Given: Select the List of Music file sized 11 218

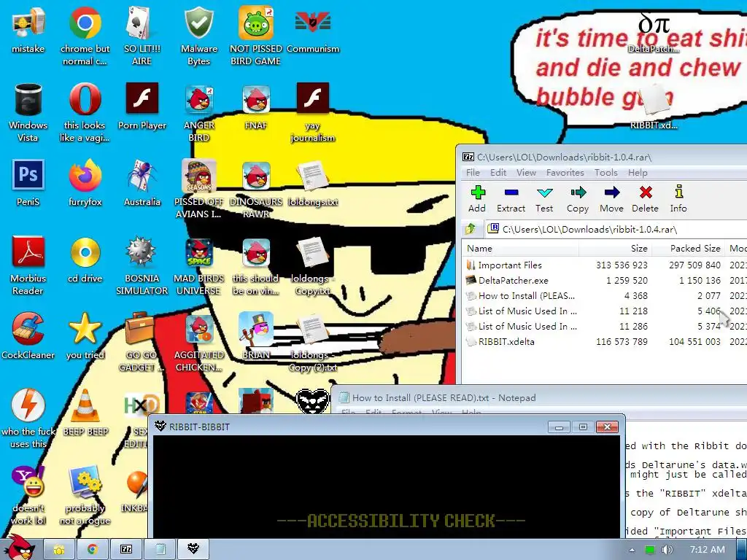Looking at the screenshot, I should [527, 311].
